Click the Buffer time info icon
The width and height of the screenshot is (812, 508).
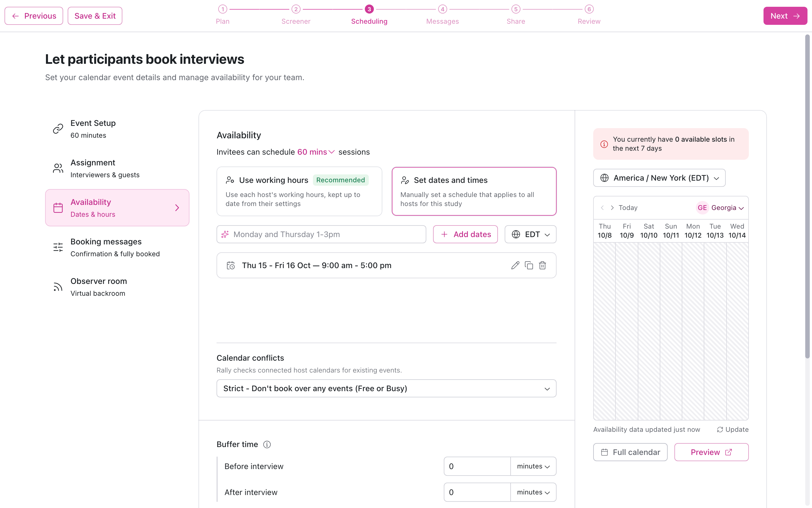267,444
